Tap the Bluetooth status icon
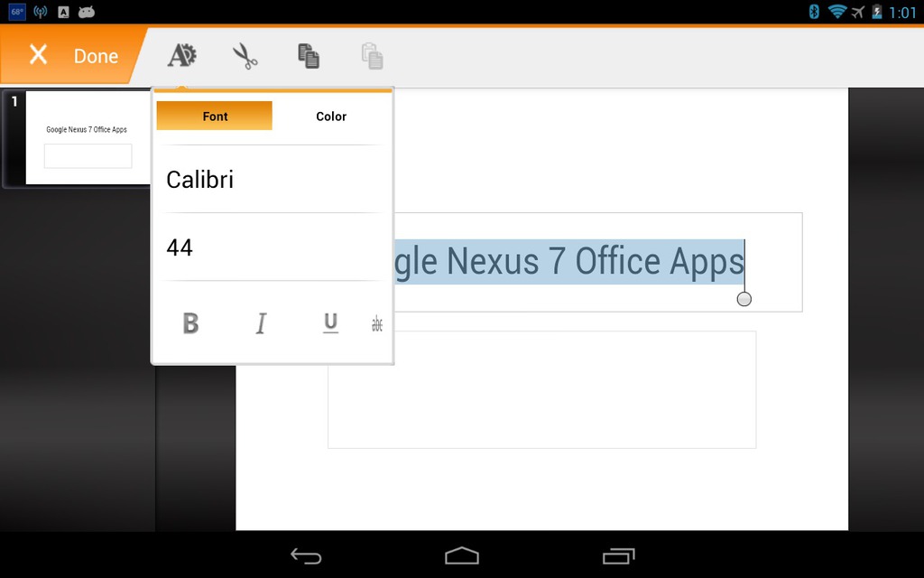 pyautogui.click(x=814, y=12)
